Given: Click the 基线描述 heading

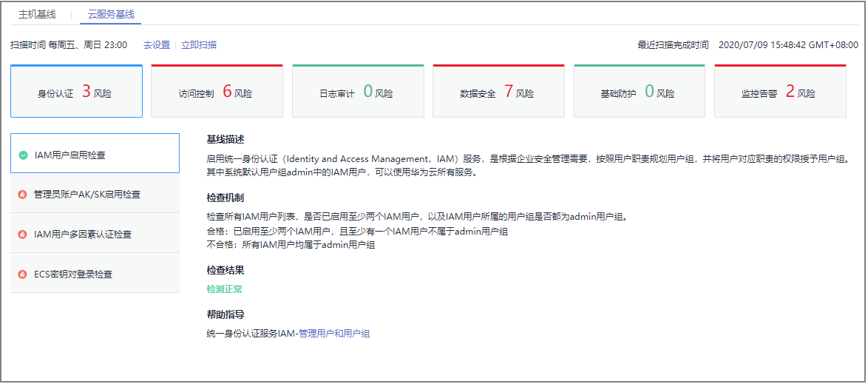Looking at the screenshot, I should (x=226, y=138).
